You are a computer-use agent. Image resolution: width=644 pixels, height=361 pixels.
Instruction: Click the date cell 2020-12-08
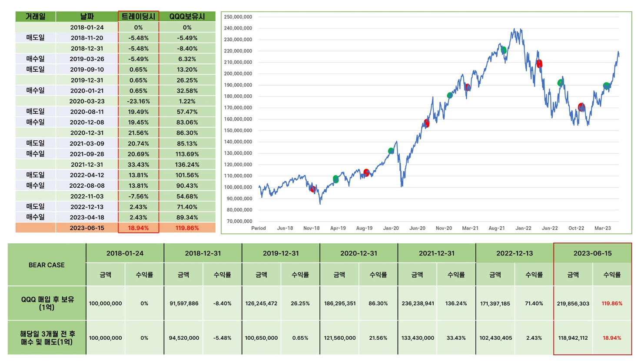(87, 122)
